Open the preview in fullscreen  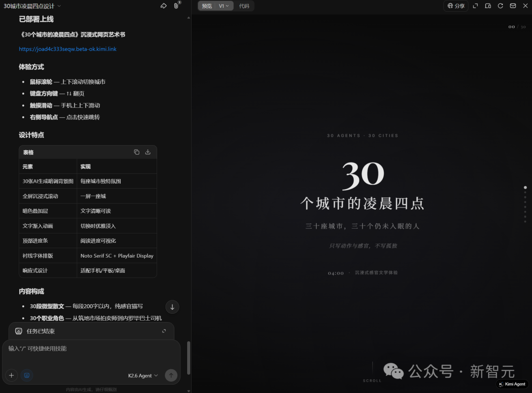pyautogui.click(x=475, y=6)
